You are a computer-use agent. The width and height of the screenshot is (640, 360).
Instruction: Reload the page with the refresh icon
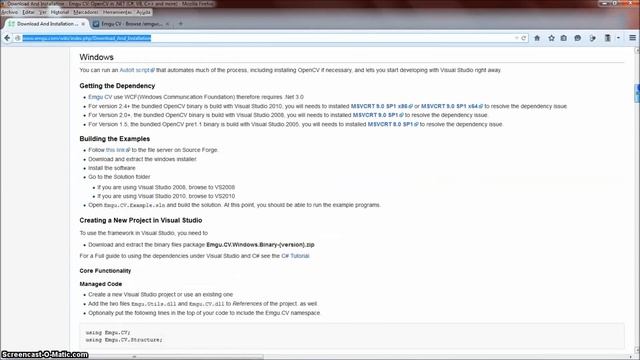click(524, 38)
